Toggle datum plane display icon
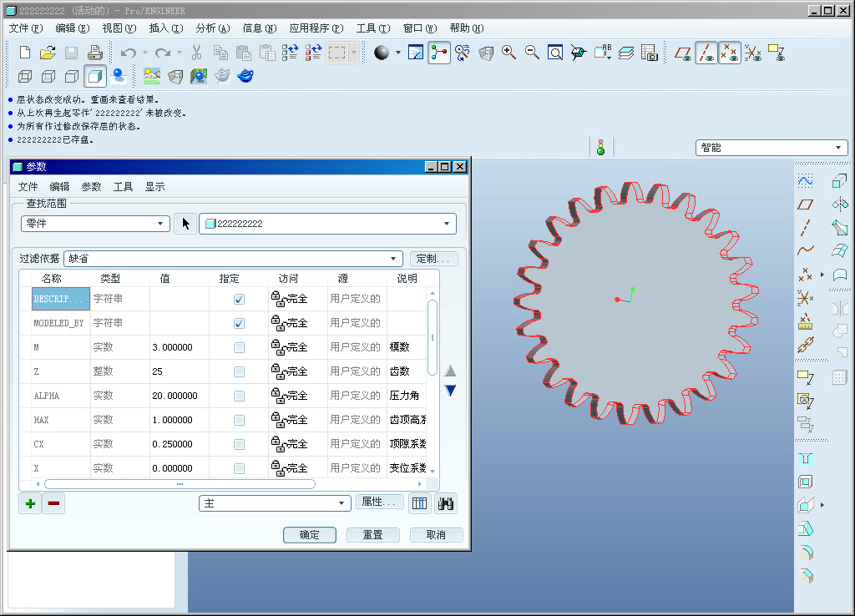Image resolution: width=855 pixels, height=616 pixels. pyautogui.click(x=683, y=53)
